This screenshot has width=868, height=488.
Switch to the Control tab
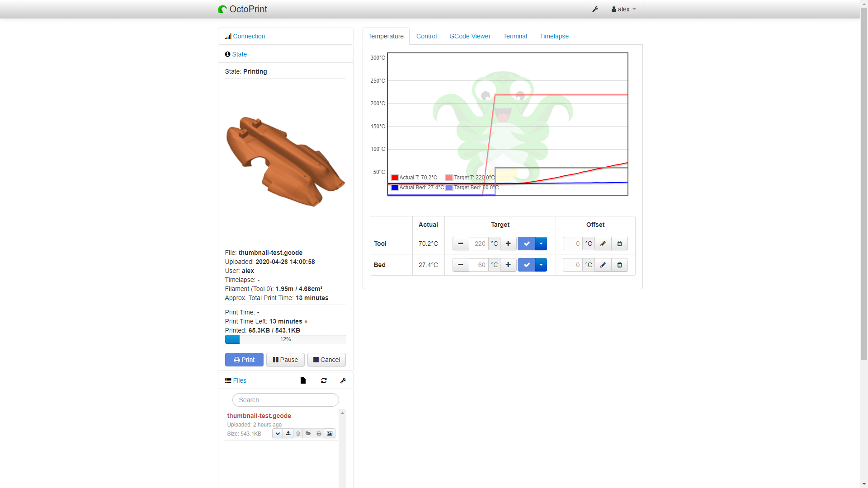pos(426,36)
